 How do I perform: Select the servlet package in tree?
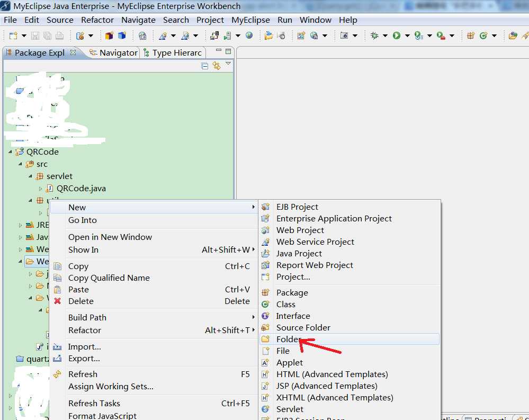pyautogui.click(x=59, y=176)
